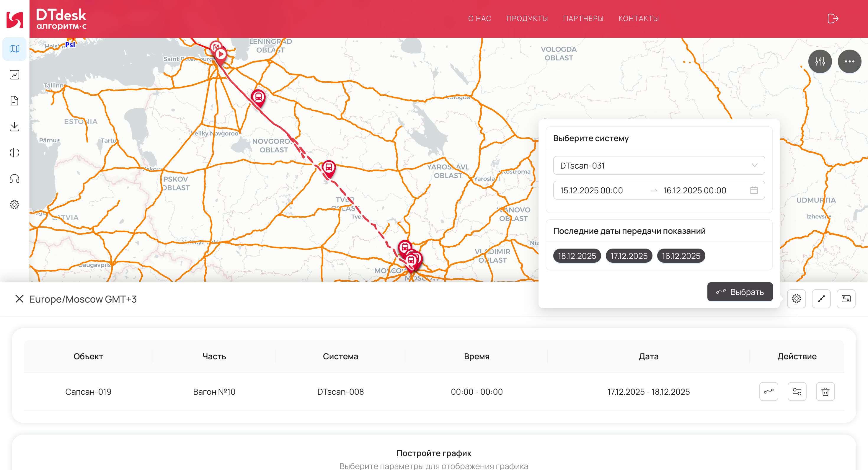The image size is (868, 470).
Task: Open the documents section in sidebar
Action: point(14,101)
